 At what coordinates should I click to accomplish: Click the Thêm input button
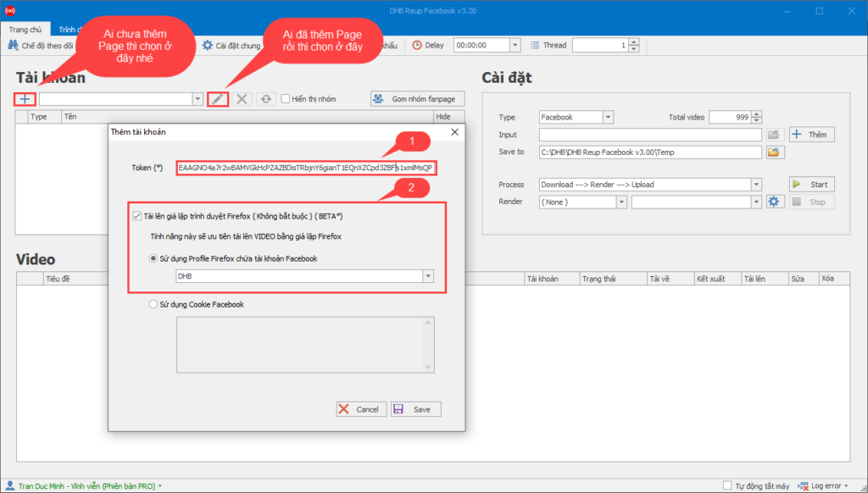tap(811, 135)
